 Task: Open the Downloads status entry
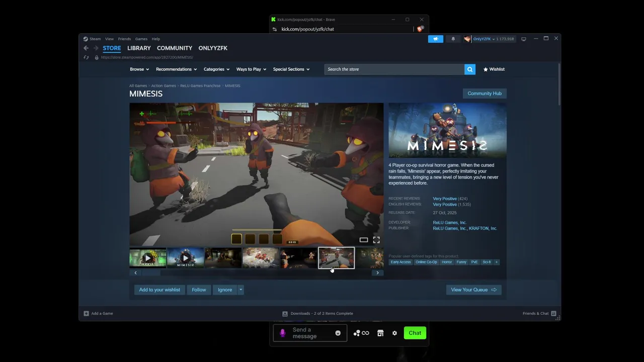point(318,314)
